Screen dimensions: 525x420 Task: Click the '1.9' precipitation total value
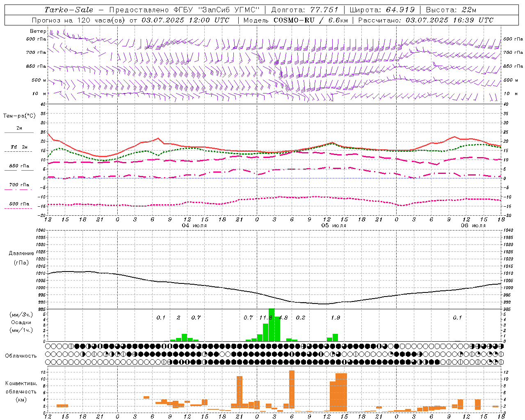(336, 317)
